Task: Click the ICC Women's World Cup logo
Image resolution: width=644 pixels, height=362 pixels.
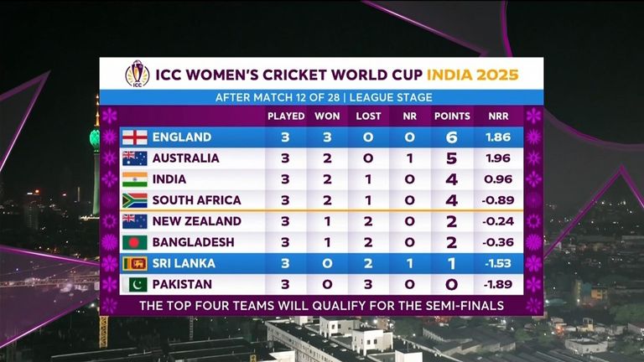Action: pos(137,74)
